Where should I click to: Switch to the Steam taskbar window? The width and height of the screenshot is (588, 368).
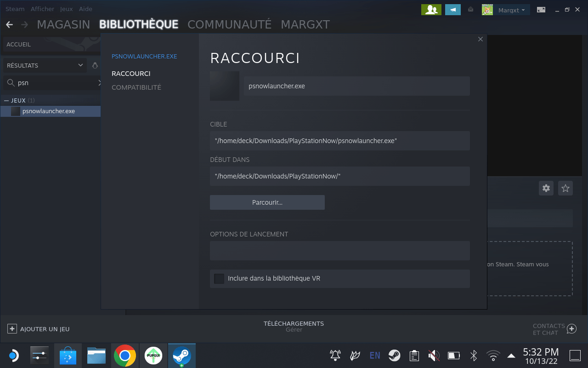pyautogui.click(x=182, y=356)
